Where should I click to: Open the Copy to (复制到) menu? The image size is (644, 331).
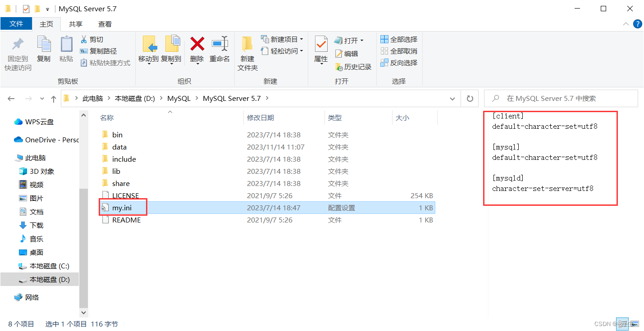(x=171, y=50)
